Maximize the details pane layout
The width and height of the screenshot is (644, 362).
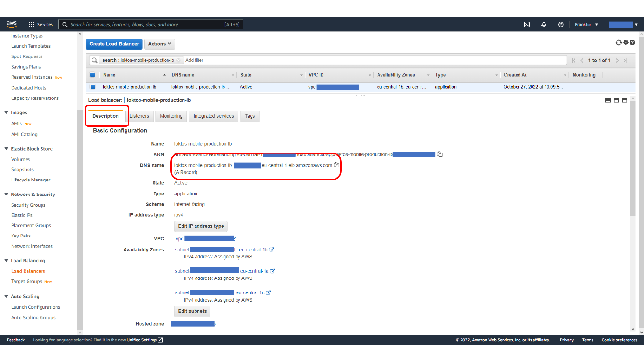tap(625, 100)
